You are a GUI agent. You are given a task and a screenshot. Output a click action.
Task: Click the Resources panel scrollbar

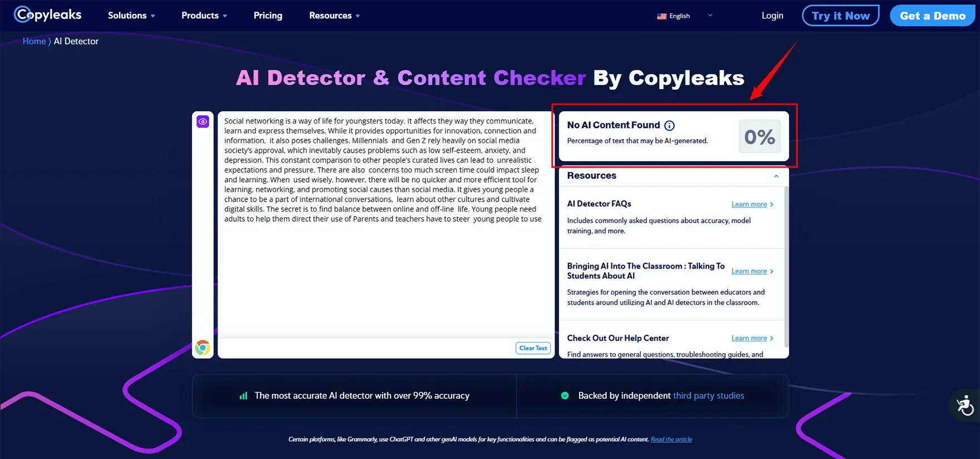coord(786,267)
